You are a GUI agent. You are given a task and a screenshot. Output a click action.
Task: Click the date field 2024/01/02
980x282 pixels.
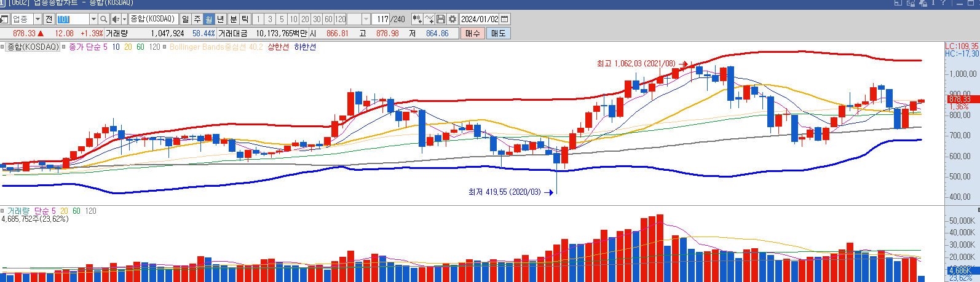point(480,19)
